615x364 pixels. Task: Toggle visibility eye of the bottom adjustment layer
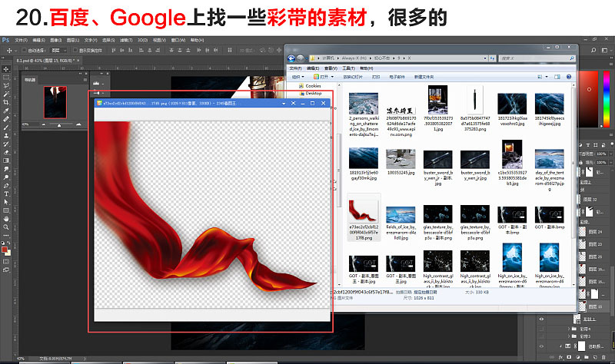click(x=542, y=346)
